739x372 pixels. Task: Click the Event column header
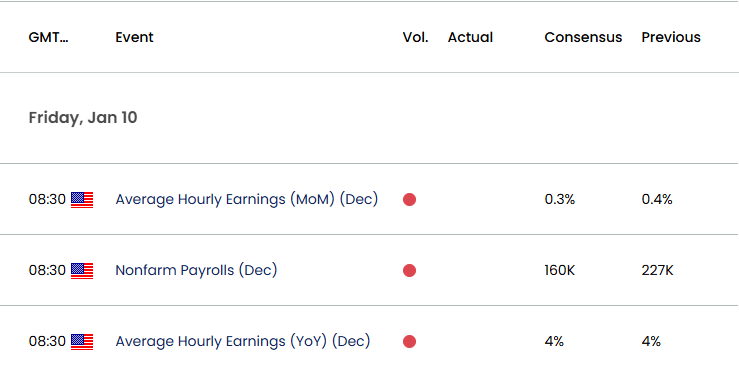coord(134,37)
